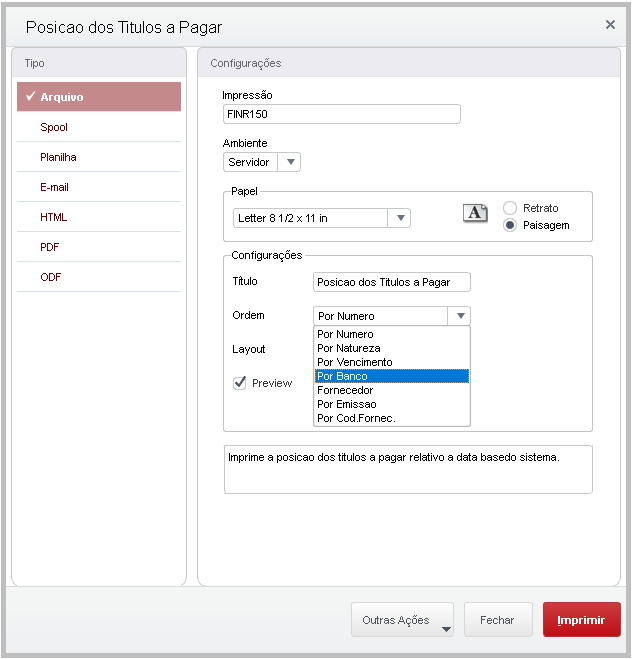This screenshot has height=659, width=633.
Task: Choose Por Banco in the list
Action: [391, 376]
